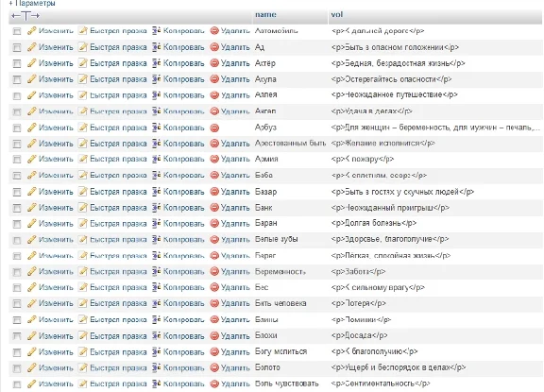
Task: Click the Удалить link in the Актёр row
Action: [235, 63]
